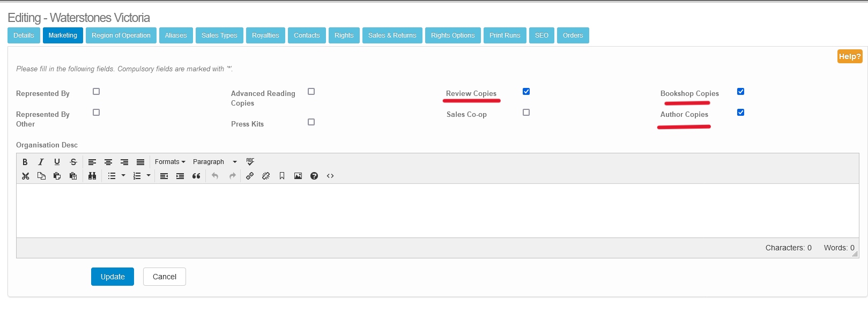Grab the editor resize handle corner

point(855,254)
